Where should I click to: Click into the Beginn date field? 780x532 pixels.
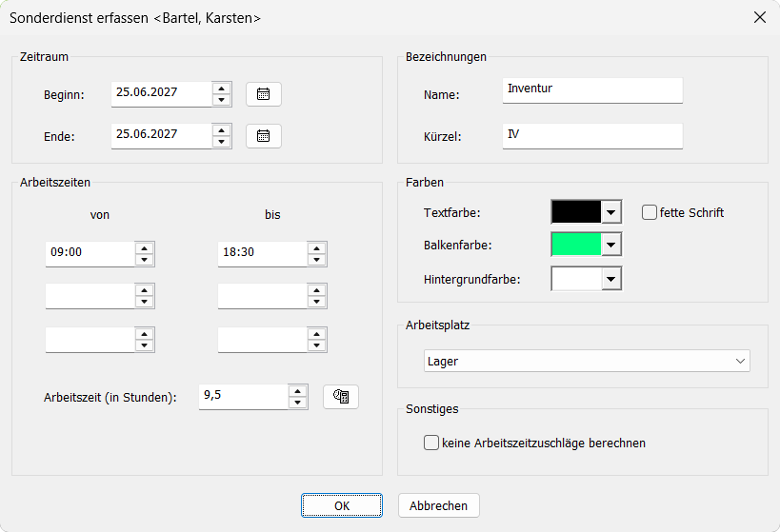tap(162, 94)
